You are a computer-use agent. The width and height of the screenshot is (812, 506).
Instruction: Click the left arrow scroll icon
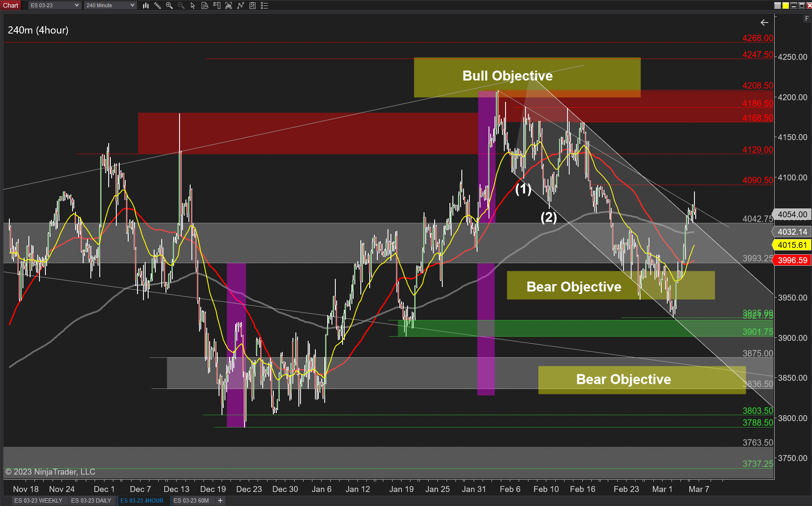[764, 22]
